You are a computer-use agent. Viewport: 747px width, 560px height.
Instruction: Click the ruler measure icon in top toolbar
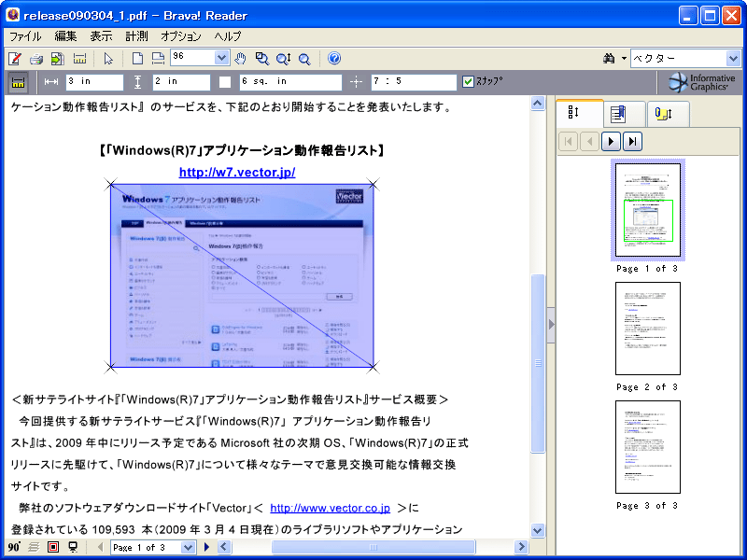click(x=79, y=59)
